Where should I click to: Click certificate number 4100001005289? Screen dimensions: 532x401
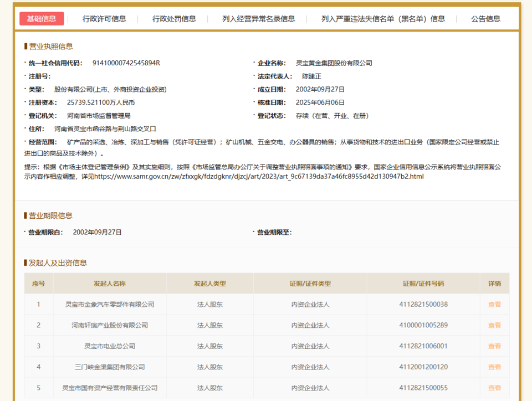423,326
